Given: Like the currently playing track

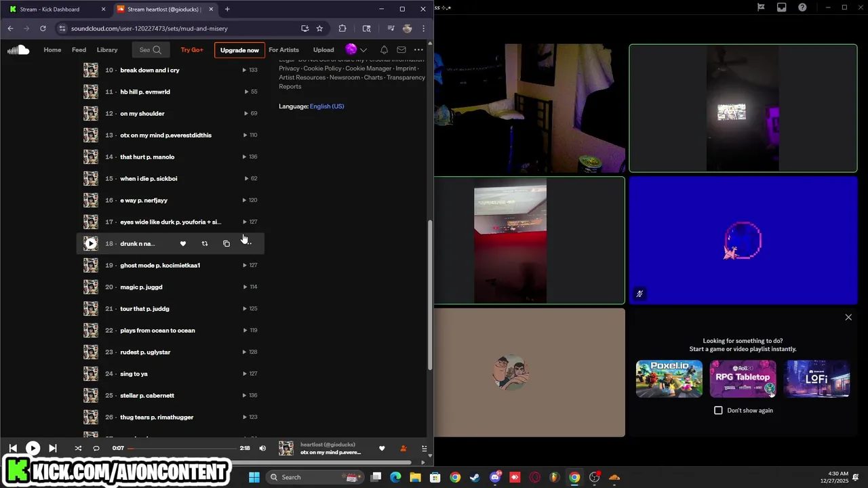Looking at the screenshot, I should 382,448.
